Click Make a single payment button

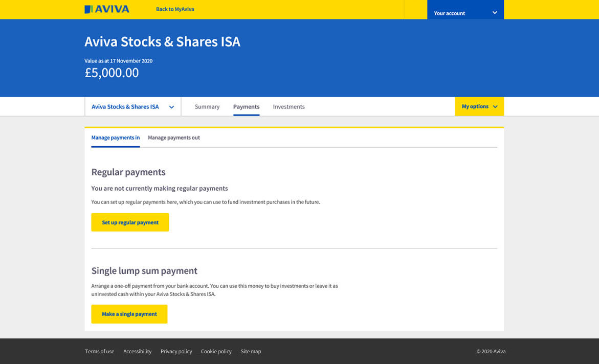[129, 314]
